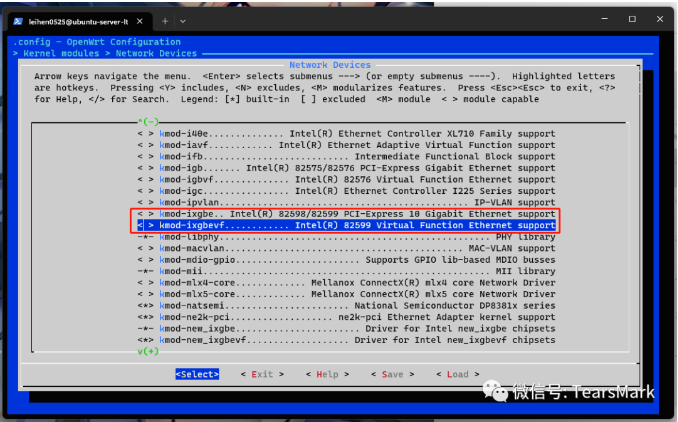The image size is (678, 422).
Task: Select the kmod-ixgbe 10 Gigabit Ethernet row
Action: pos(346,214)
